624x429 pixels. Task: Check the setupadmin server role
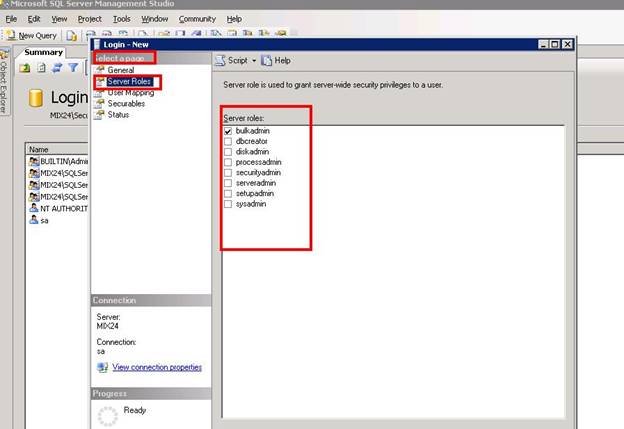pos(228,193)
